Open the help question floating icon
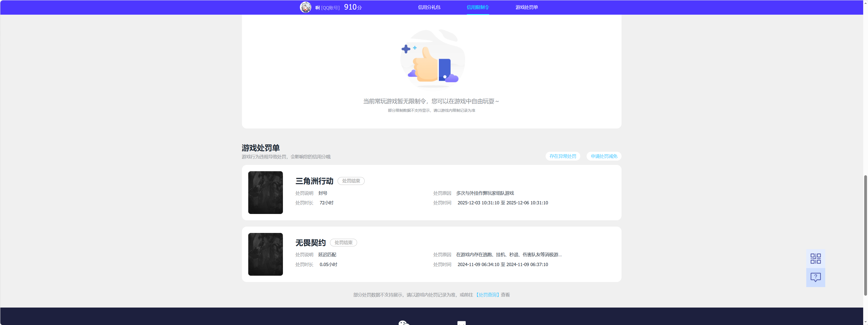Viewport: 868px width, 325px height. 815,277
